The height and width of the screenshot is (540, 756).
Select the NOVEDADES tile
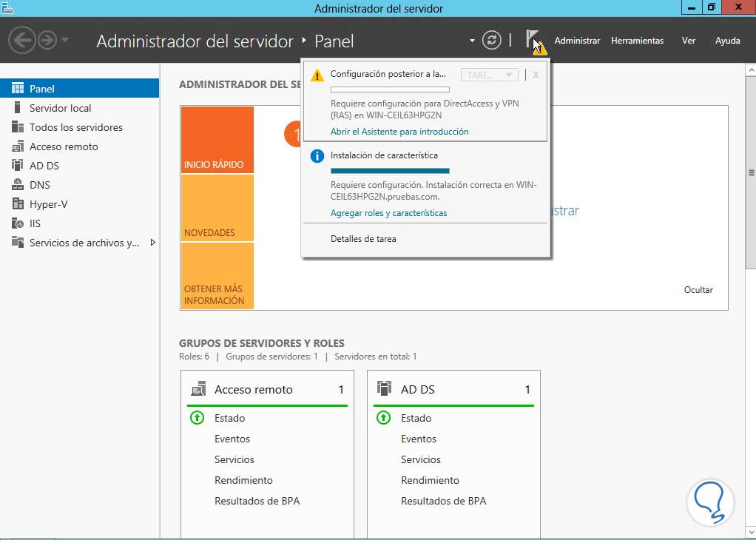(x=217, y=208)
